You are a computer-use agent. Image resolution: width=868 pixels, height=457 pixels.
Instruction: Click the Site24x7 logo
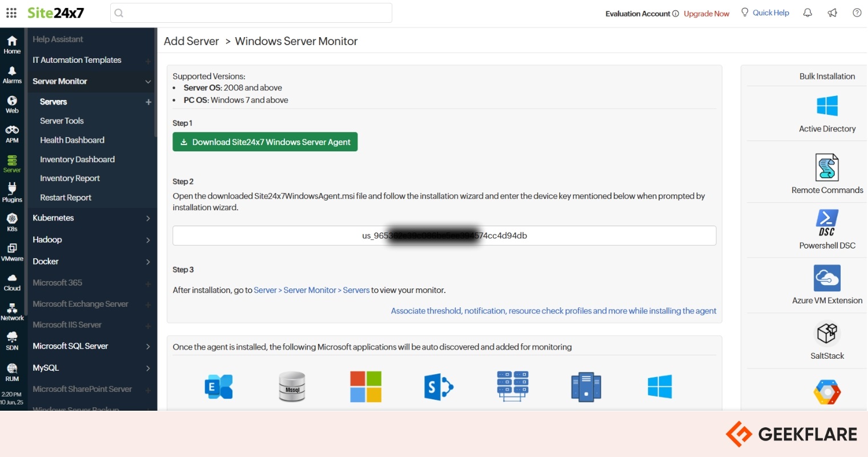coord(55,13)
